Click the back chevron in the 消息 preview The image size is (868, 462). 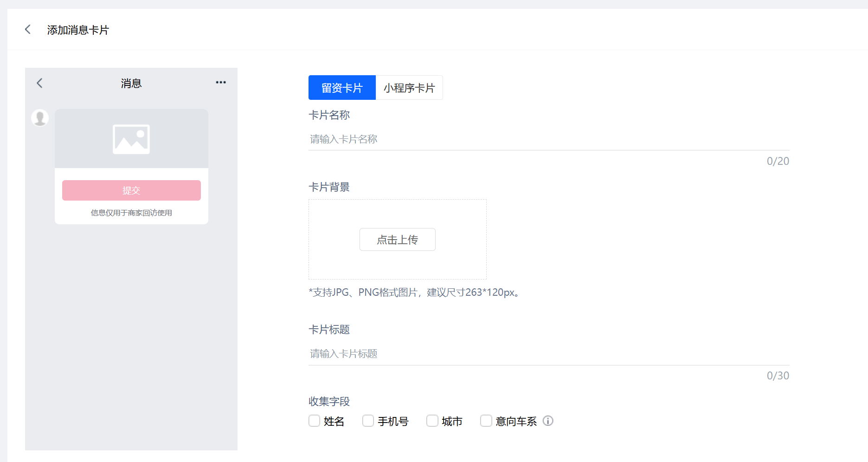tap(39, 83)
